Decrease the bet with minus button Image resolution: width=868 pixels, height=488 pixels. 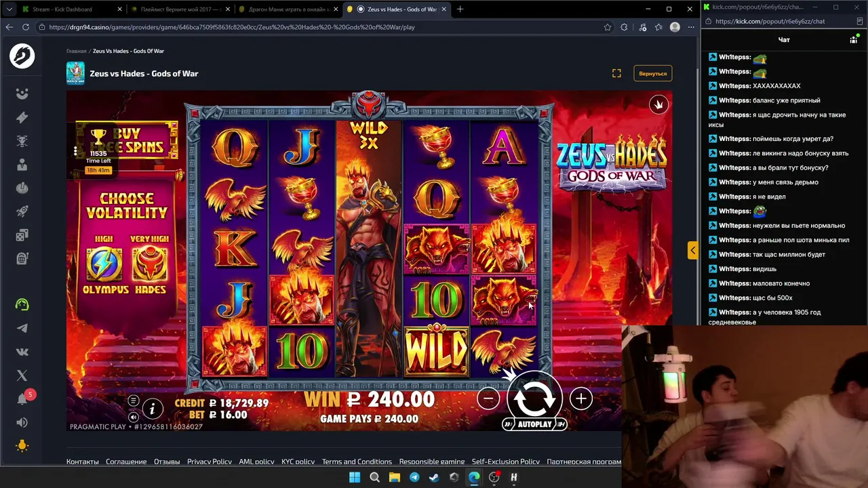coord(488,399)
